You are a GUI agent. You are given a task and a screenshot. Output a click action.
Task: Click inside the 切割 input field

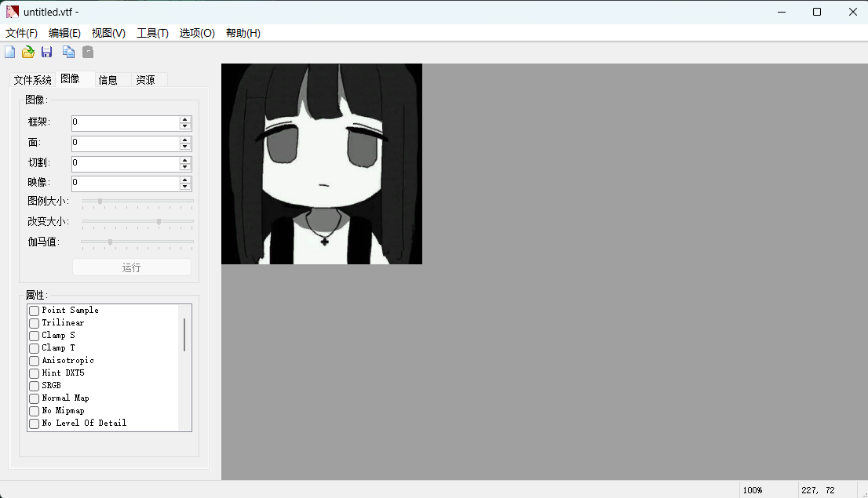(126, 163)
